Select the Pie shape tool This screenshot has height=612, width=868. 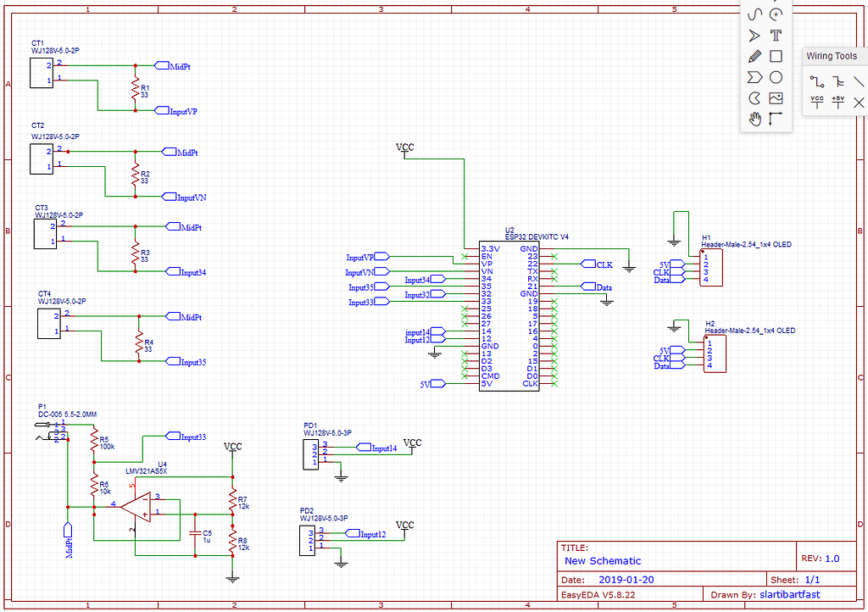click(x=754, y=97)
